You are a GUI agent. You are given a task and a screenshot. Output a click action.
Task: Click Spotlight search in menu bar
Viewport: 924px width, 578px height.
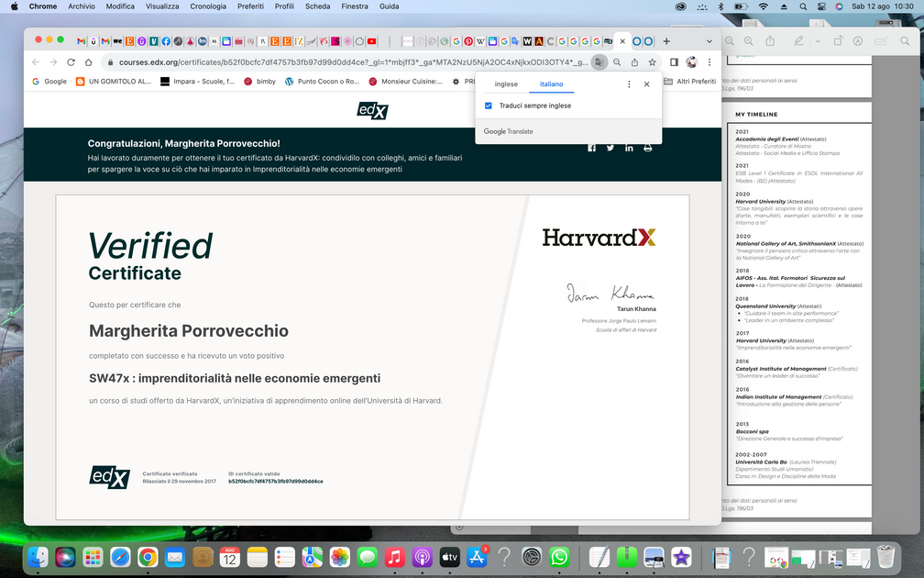803,6
